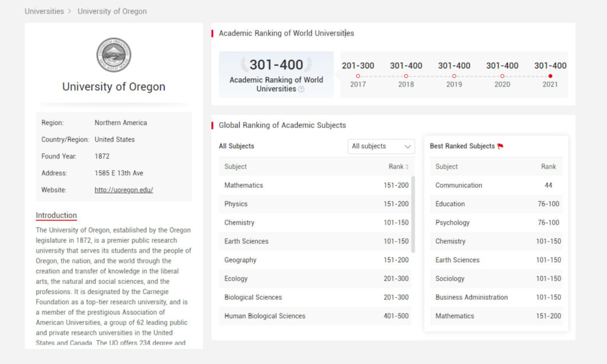Click Communication in Best Ranked Subjects
The height and width of the screenshot is (364, 607).
click(496, 186)
